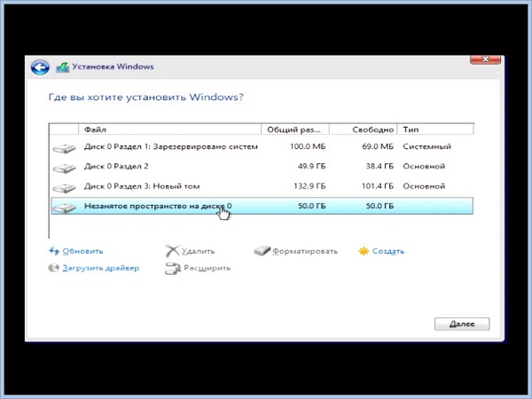
Task: Click the Обновить refresh icon
Action: click(x=53, y=251)
